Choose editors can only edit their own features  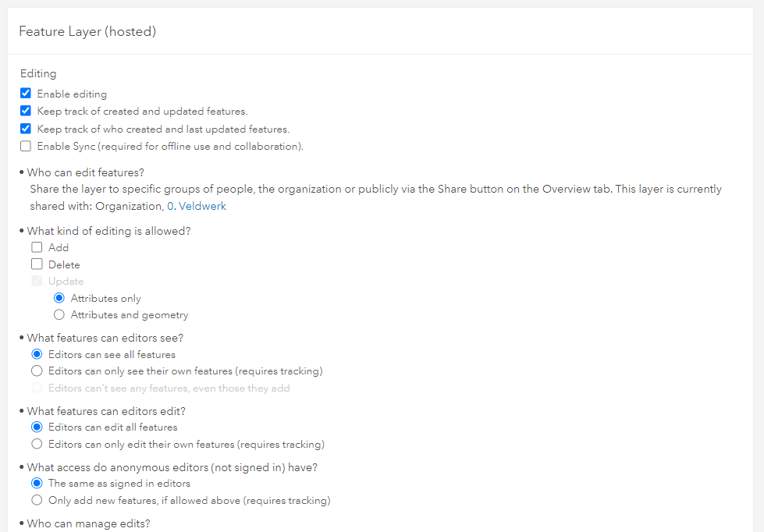pyautogui.click(x=36, y=444)
